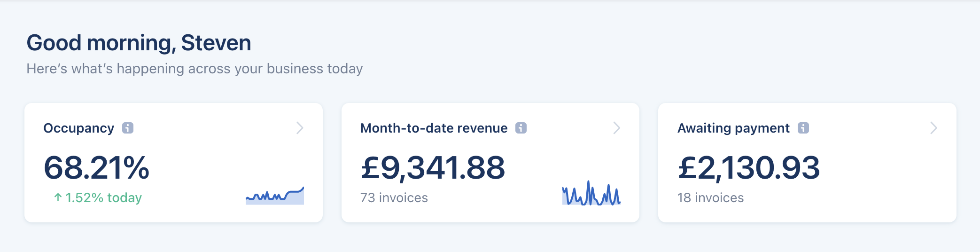Open the Month-to-date revenue info icon
Image resolution: width=980 pixels, height=252 pixels.
pyautogui.click(x=521, y=128)
